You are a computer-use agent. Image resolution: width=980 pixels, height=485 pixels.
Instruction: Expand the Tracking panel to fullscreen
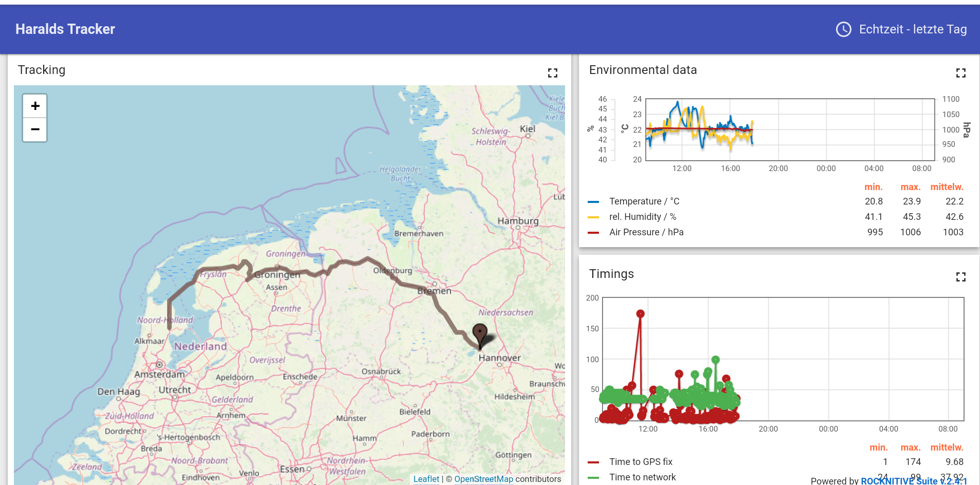click(553, 73)
